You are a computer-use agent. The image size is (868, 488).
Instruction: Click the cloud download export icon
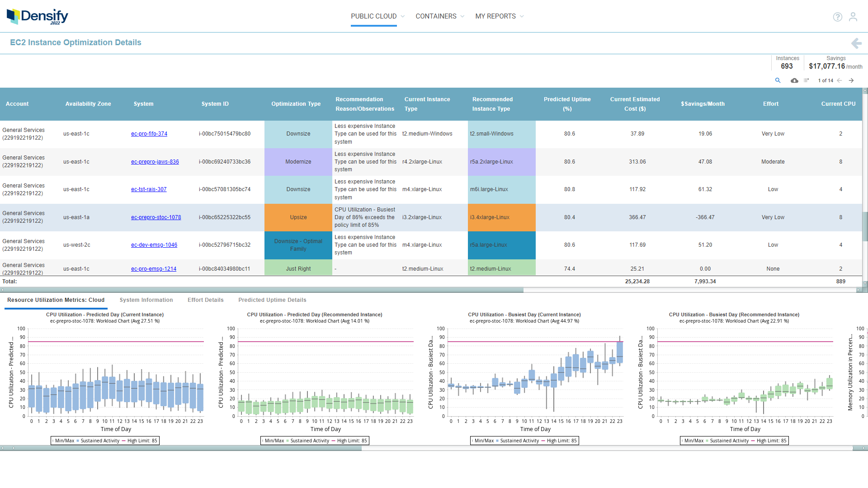click(795, 80)
